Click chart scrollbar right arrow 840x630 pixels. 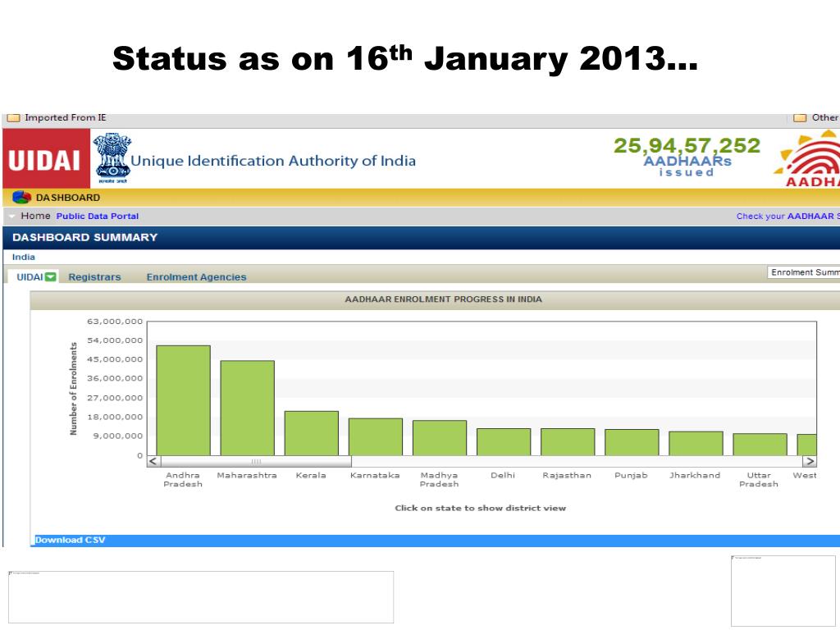(810, 461)
